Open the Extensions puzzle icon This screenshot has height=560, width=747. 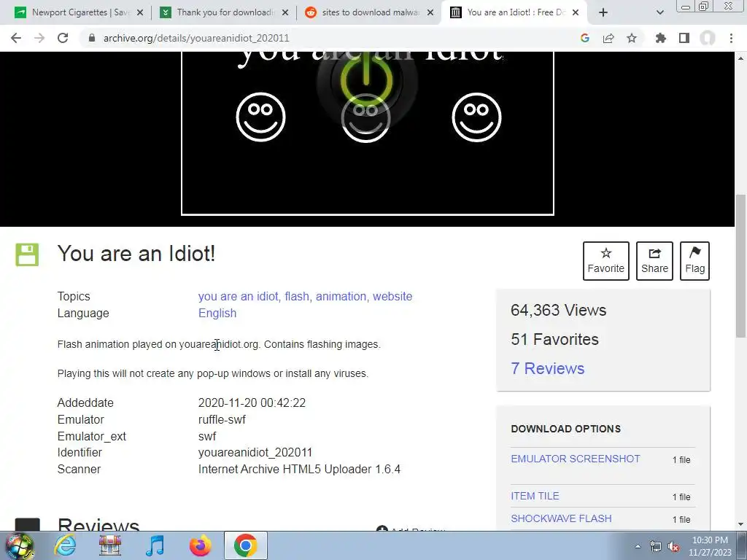click(x=661, y=38)
